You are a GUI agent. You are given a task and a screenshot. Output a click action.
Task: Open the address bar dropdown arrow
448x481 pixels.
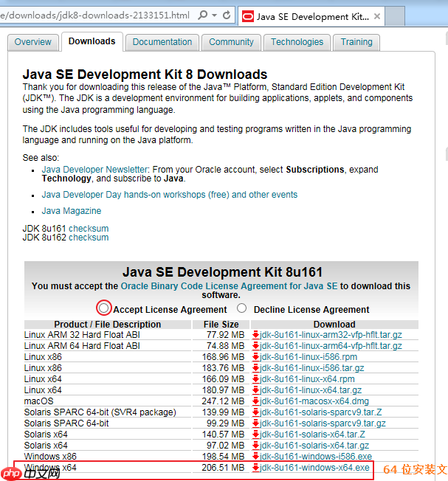tap(215, 15)
